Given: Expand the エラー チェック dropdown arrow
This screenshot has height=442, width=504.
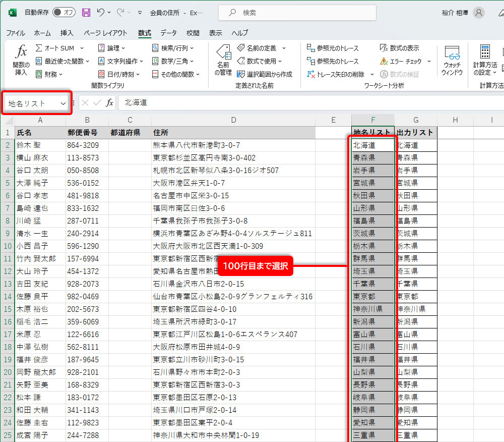Looking at the screenshot, I should pyautogui.click(x=429, y=61).
